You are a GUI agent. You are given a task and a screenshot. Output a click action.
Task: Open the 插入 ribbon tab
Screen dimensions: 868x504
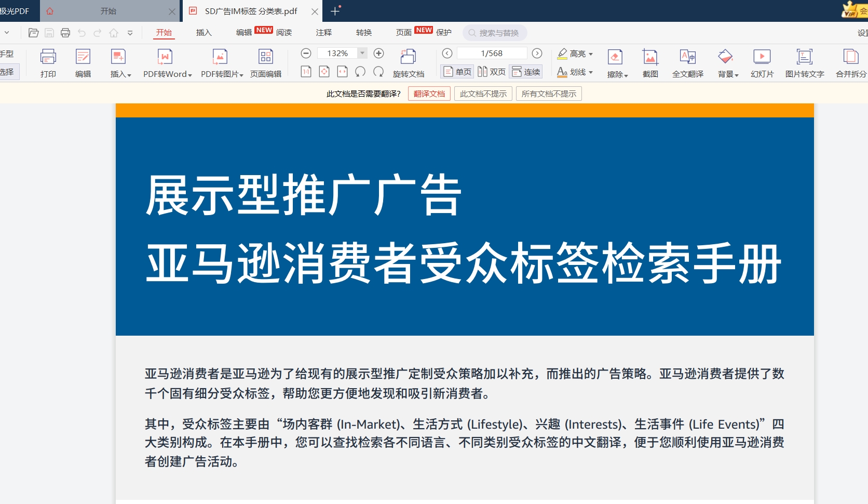[x=204, y=32]
